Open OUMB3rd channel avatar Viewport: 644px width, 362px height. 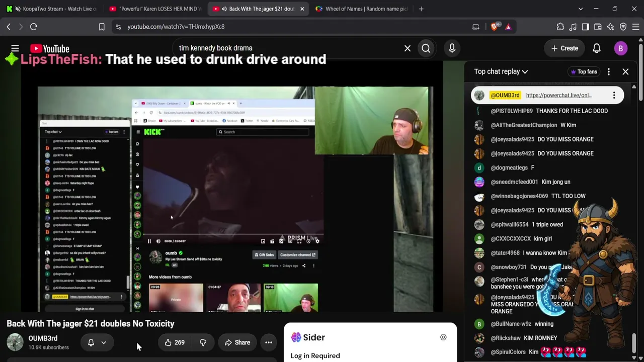point(15,342)
